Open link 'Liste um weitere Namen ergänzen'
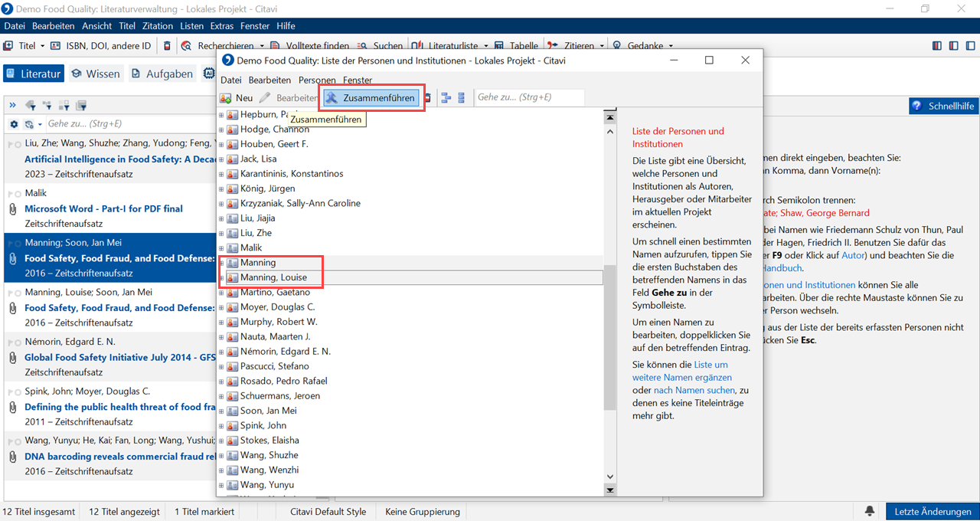 point(681,371)
